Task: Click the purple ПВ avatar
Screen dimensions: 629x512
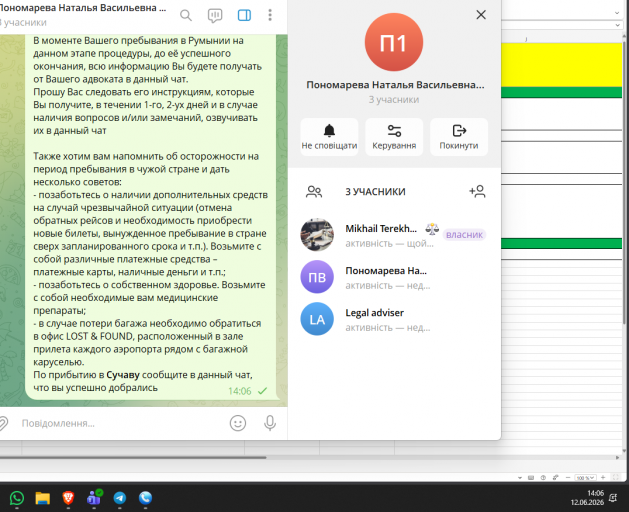Action: click(317, 277)
